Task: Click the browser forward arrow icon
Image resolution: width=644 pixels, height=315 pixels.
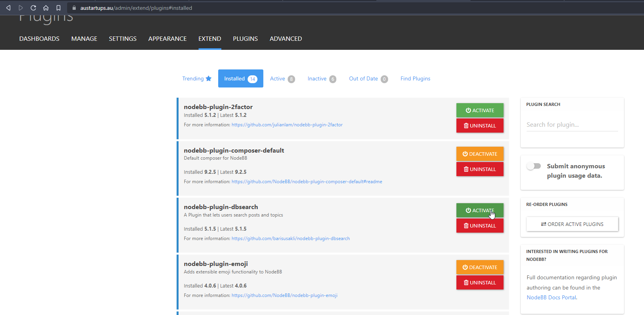Action: 21,8
